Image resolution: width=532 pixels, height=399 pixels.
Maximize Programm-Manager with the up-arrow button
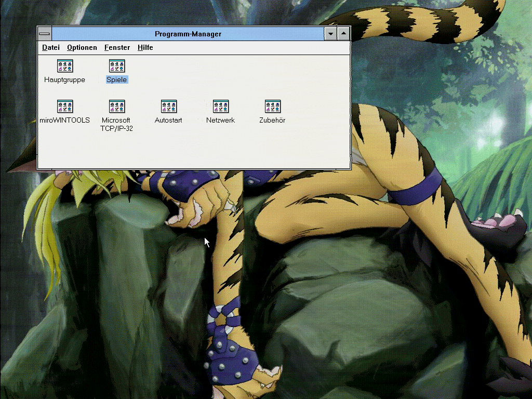coord(344,34)
